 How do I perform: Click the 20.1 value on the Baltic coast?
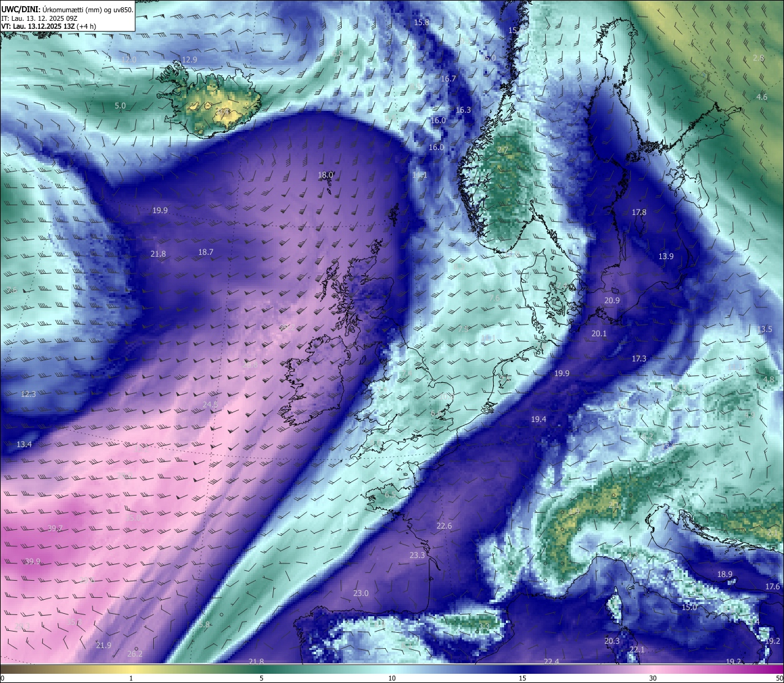point(599,333)
